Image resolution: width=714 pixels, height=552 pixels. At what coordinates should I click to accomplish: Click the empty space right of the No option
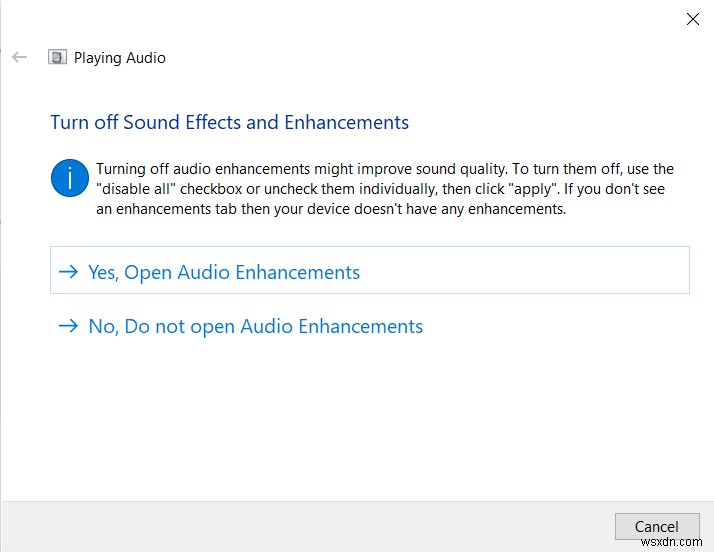pos(560,326)
